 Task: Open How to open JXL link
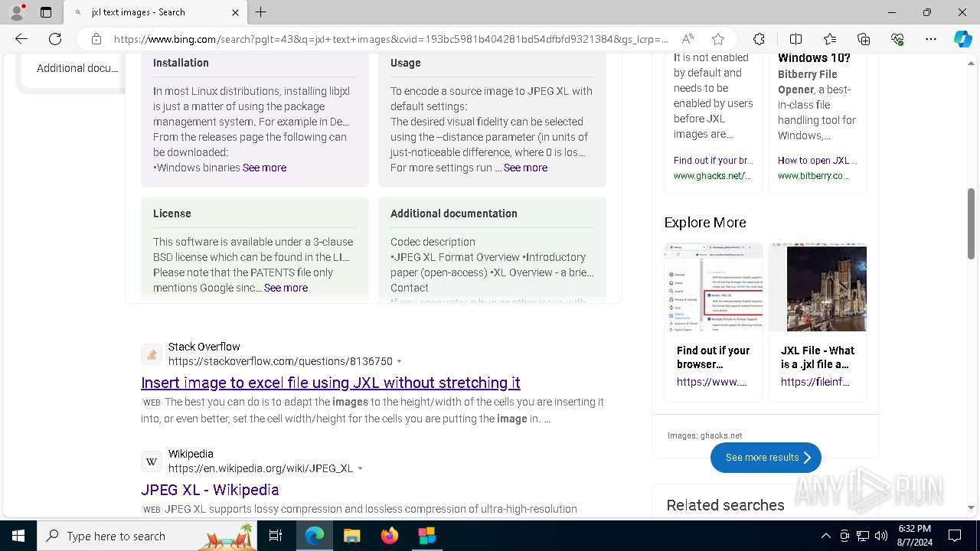pos(817,161)
